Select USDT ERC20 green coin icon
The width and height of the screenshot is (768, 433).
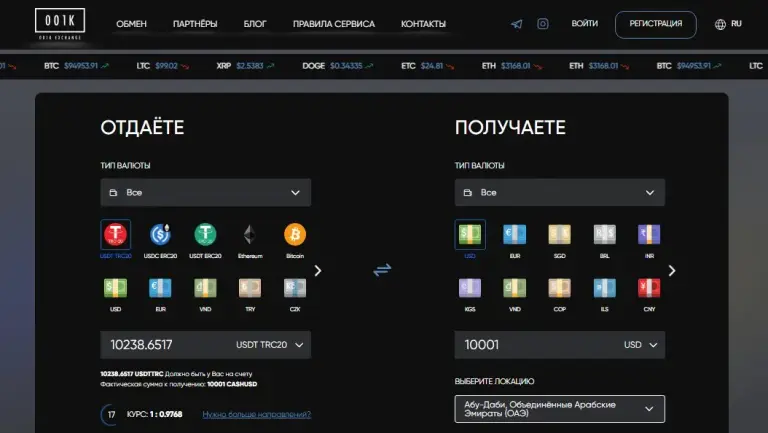[205, 235]
